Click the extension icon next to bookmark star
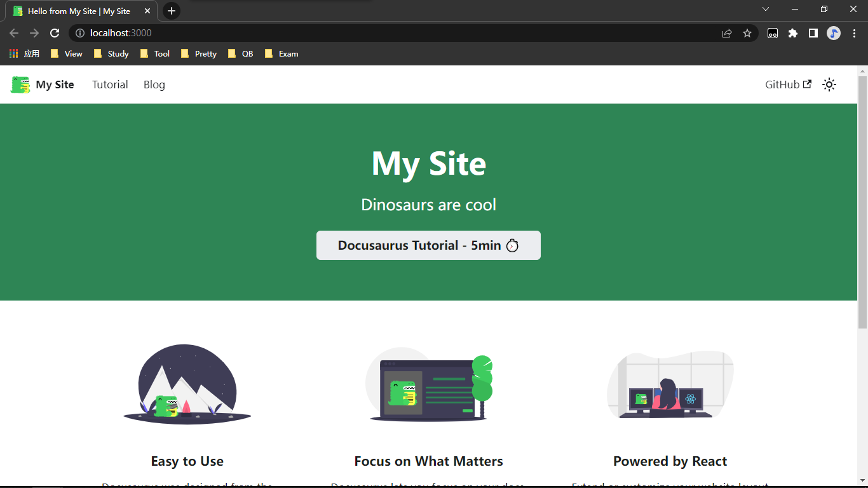Viewport: 868px width, 488px height. tap(773, 33)
